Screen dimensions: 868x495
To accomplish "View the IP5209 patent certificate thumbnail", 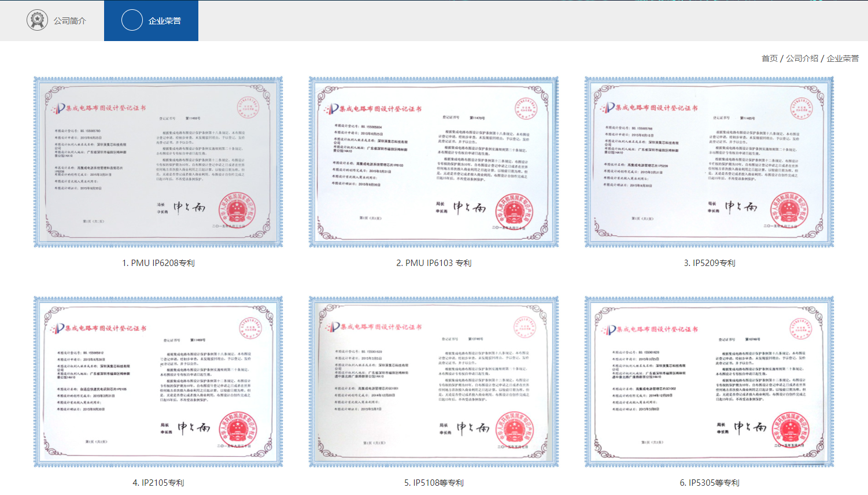I will coord(709,162).
